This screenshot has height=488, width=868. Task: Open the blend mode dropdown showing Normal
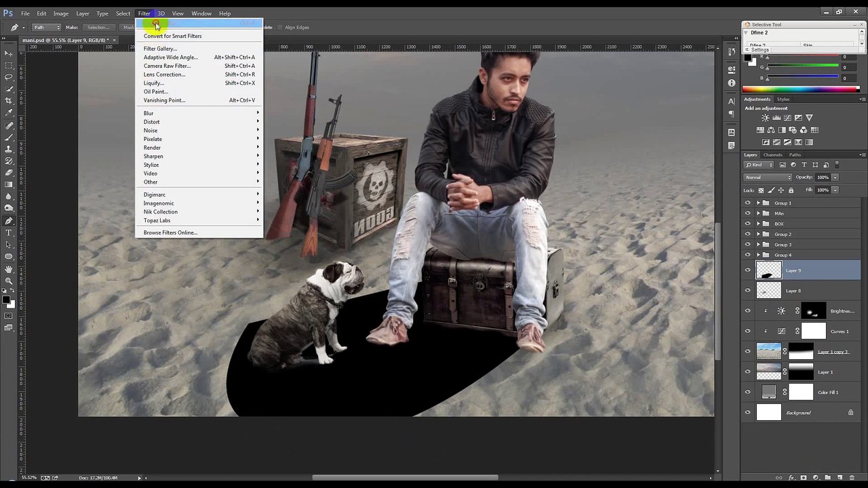click(x=768, y=178)
